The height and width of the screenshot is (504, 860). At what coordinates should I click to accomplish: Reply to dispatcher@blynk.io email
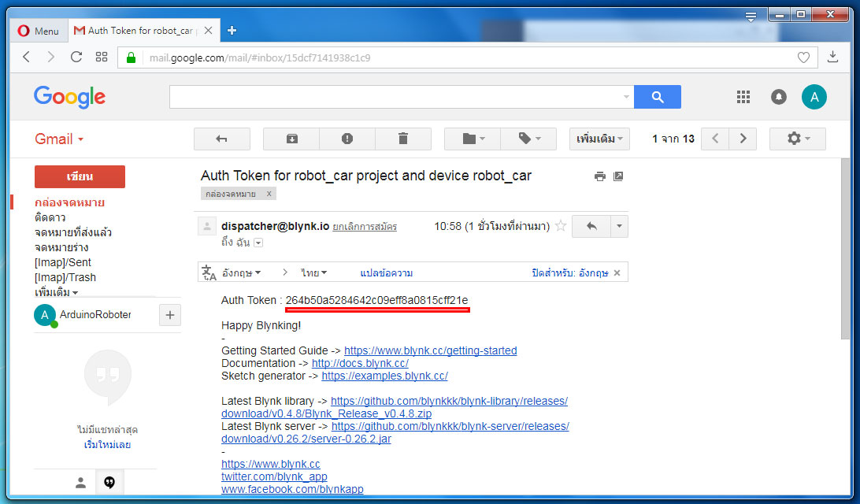coord(591,226)
